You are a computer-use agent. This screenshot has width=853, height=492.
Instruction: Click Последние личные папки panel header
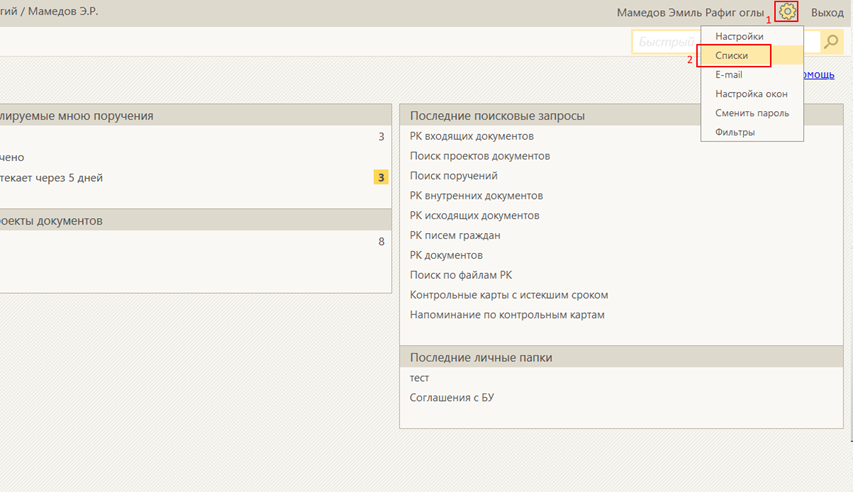click(621, 357)
